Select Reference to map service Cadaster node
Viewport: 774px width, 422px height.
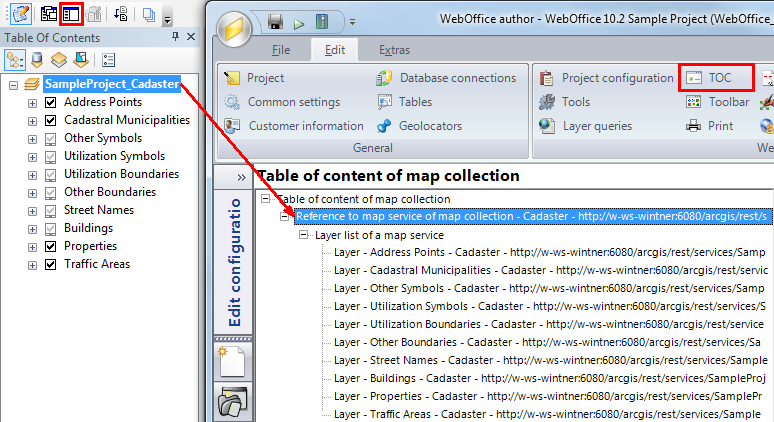click(532, 216)
